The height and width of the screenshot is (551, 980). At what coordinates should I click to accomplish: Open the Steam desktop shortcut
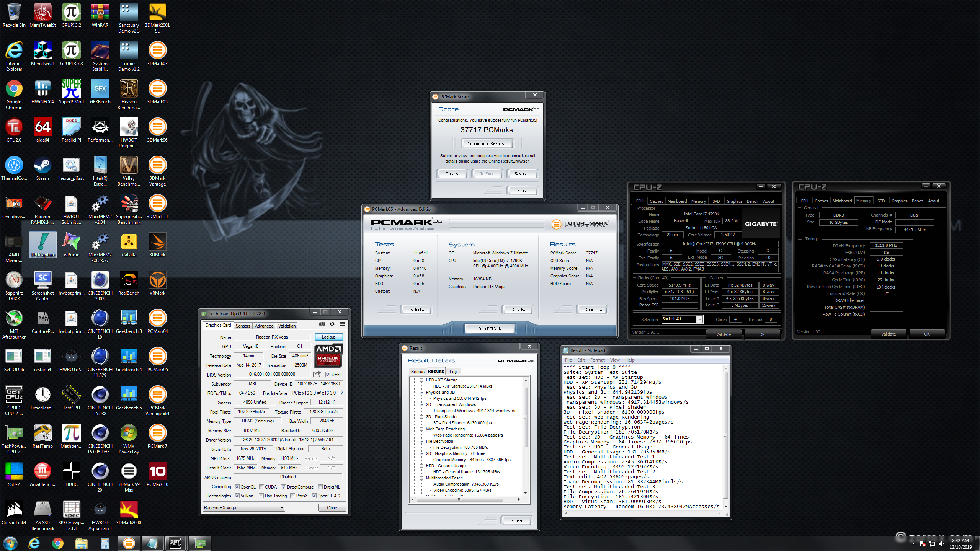tap(42, 169)
